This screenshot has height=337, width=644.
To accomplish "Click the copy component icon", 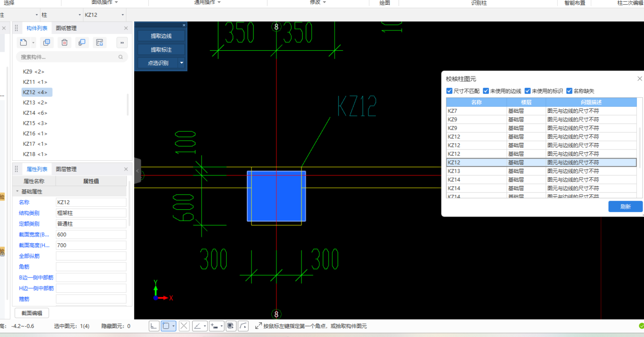I will pos(46,43).
